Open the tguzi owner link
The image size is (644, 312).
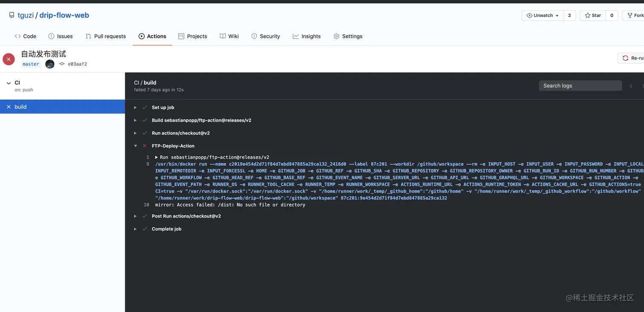26,15
